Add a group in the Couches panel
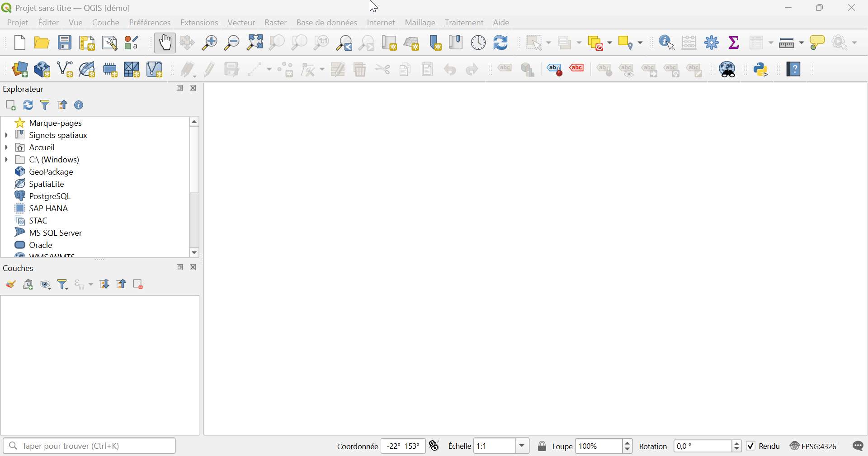 pyautogui.click(x=28, y=285)
